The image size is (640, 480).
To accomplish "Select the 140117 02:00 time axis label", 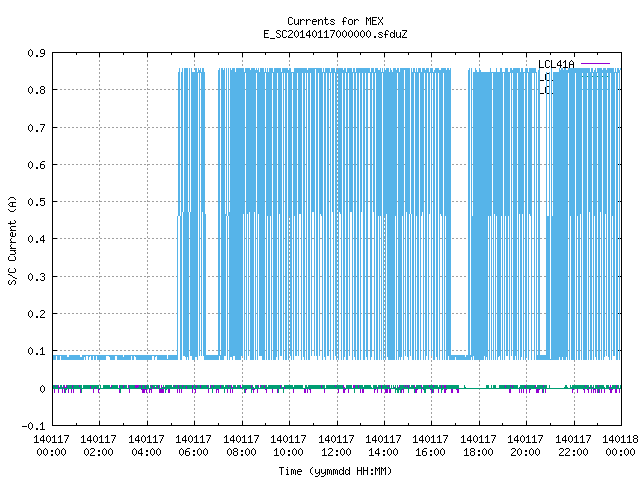I will (98, 446).
